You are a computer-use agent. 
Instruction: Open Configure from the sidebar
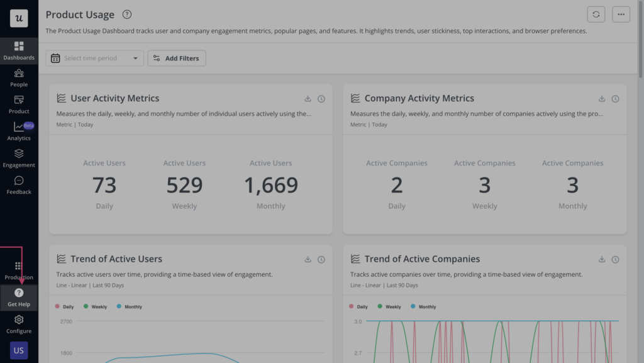pyautogui.click(x=19, y=323)
